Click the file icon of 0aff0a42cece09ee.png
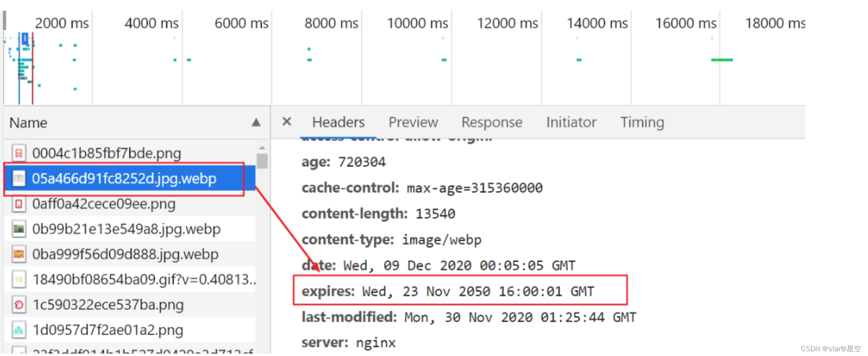868x356 pixels. tap(19, 204)
